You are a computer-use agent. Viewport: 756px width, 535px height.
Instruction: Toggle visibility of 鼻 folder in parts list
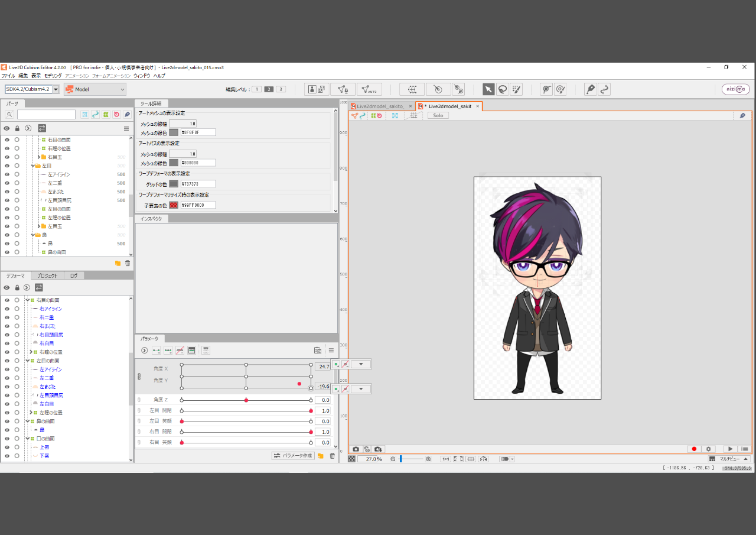pos(7,235)
